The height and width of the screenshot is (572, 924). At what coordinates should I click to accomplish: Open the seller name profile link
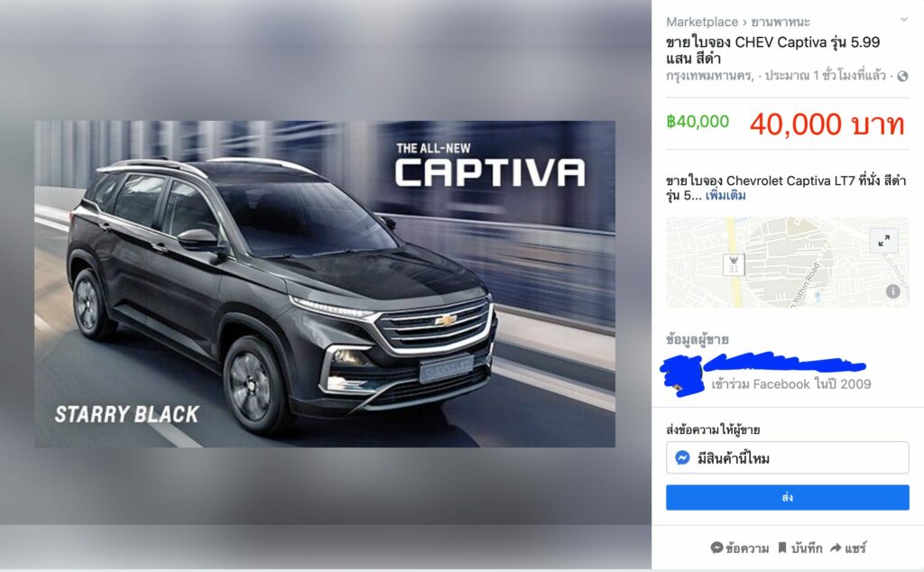tap(785, 362)
